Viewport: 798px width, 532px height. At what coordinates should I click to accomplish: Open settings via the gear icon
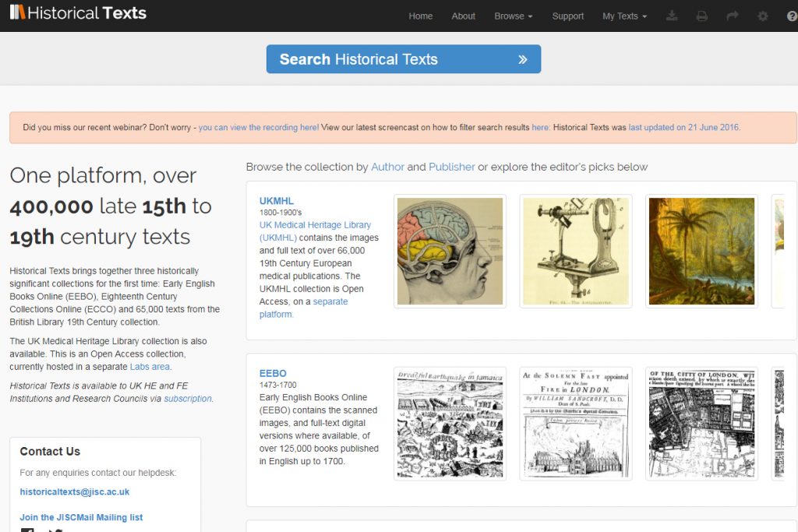click(763, 16)
